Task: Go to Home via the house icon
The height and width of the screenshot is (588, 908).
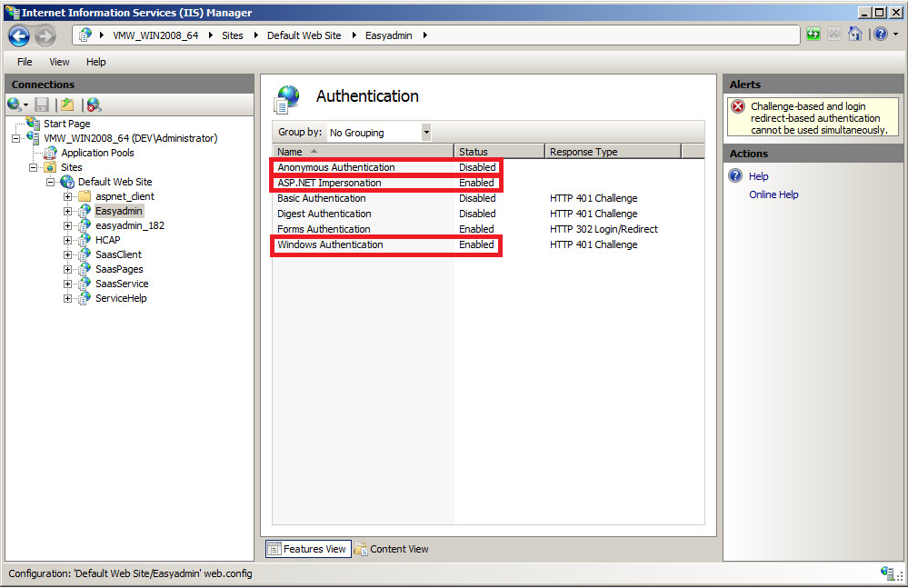Action: pyautogui.click(x=854, y=35)
